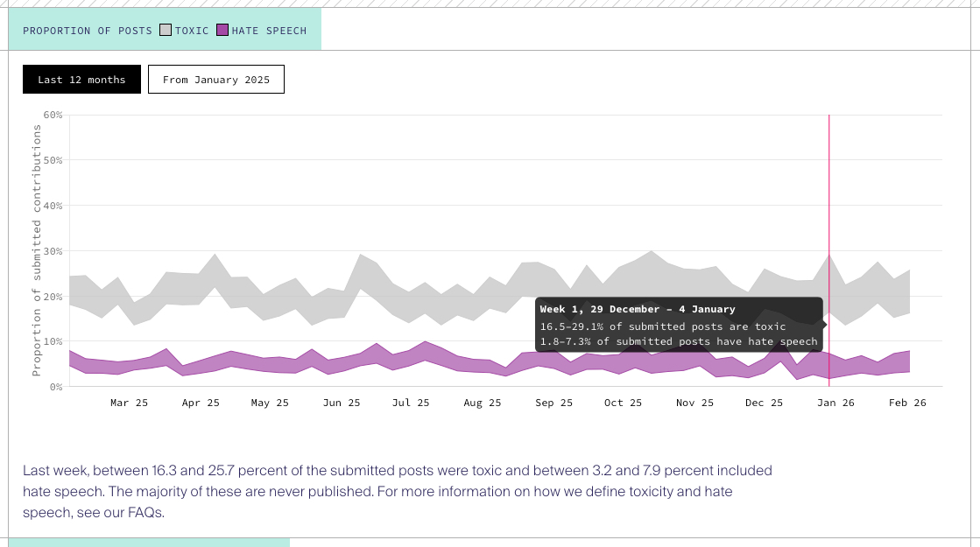Click the "Feb 26" x-axis label
This screenshot has height=547, width=980.
[907, 403]
